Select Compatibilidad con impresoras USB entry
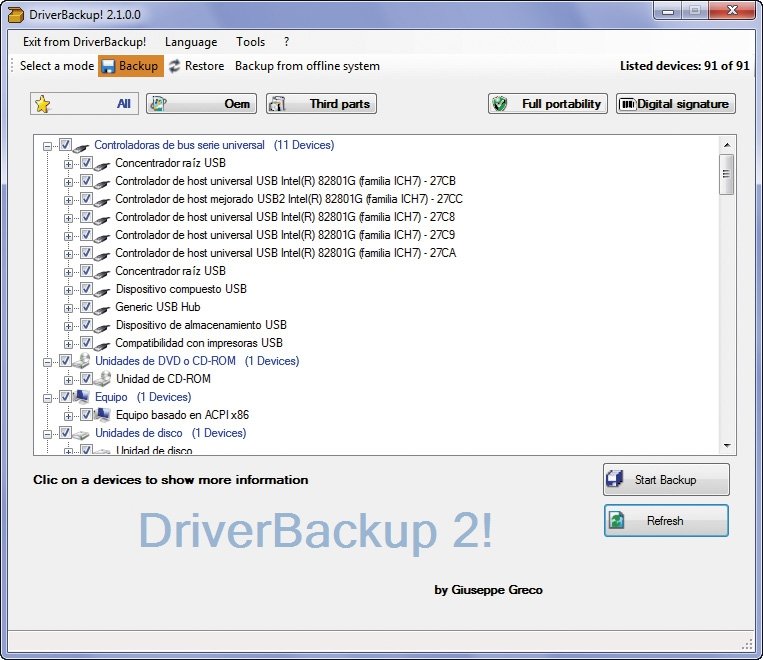 (199, 343)
